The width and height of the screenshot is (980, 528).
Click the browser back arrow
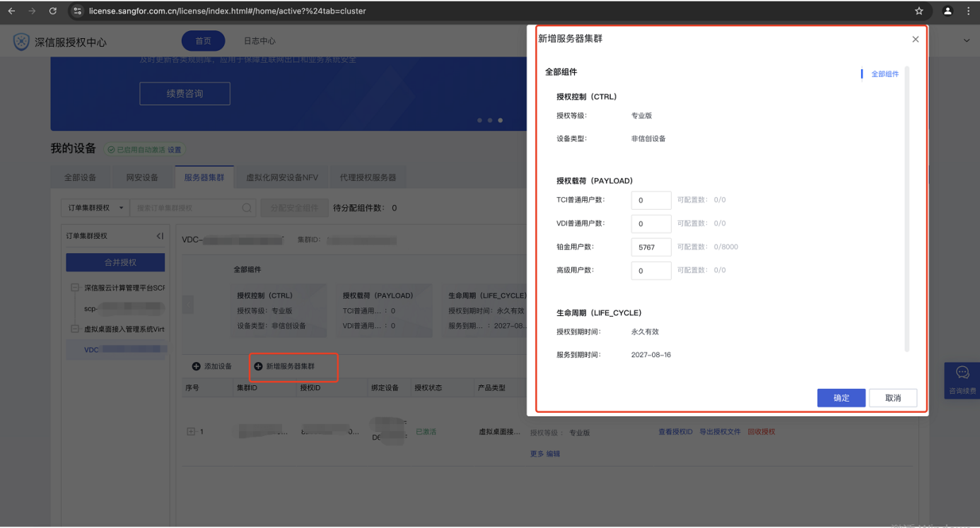pos(11,11)
